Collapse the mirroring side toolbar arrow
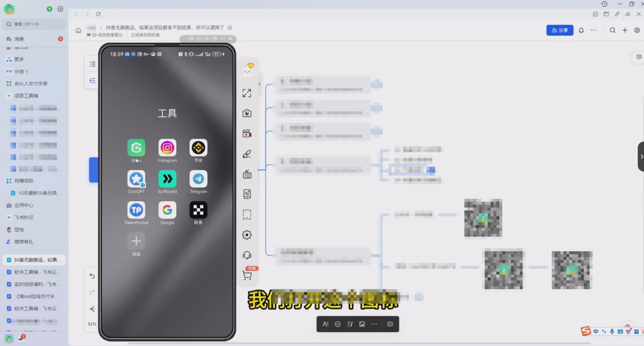This screenshot has height=346, width=644. pos(259,84)
